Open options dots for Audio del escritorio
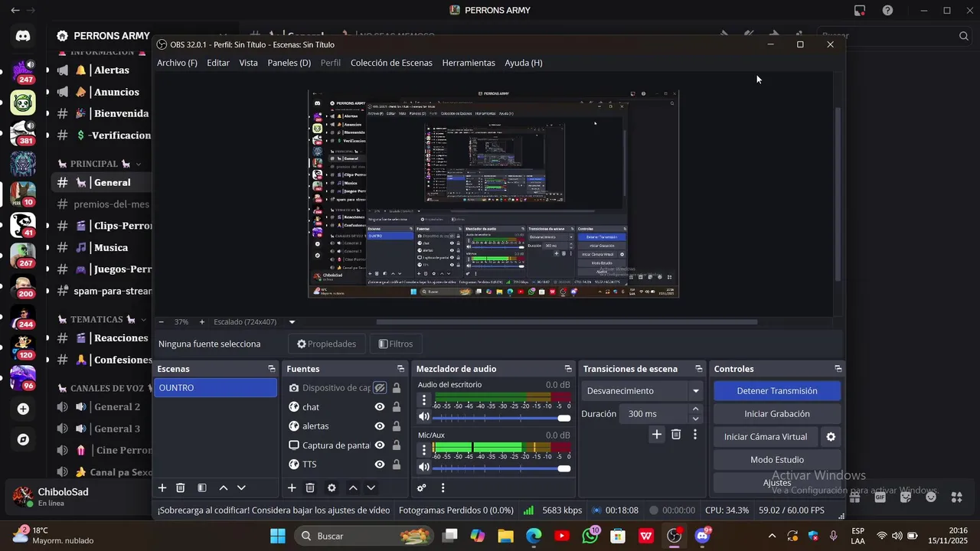This screenshot has width=980, height=551. coord(424,400)
